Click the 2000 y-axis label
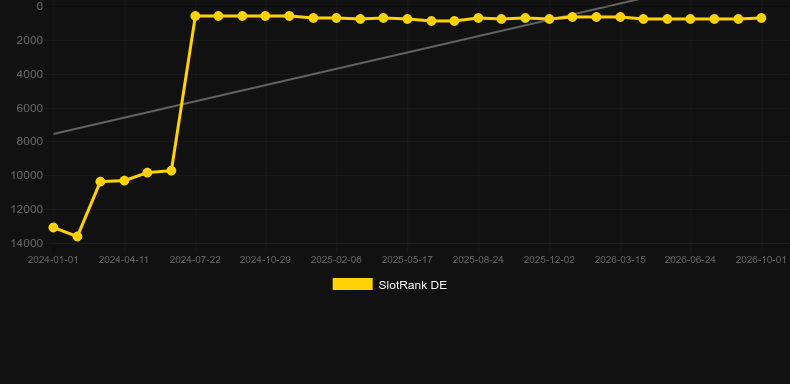 (x=30, y=40)
